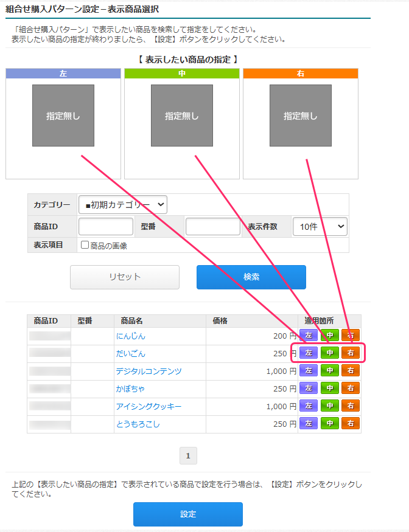Open the カテゴリー dropdown
409x532 pixels.
pyautogui.click(x=122, y=204)
